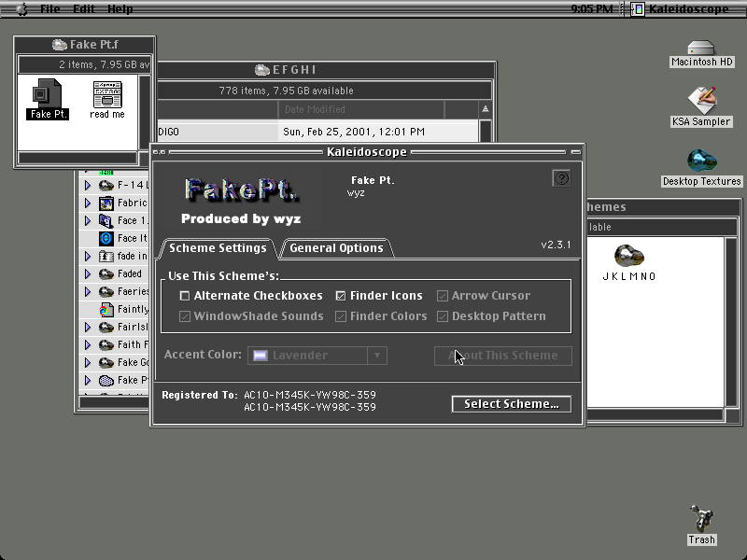The height and width of the screenshot is (560, 747).
Task: Open the Help menu
Action: (120, 8)
